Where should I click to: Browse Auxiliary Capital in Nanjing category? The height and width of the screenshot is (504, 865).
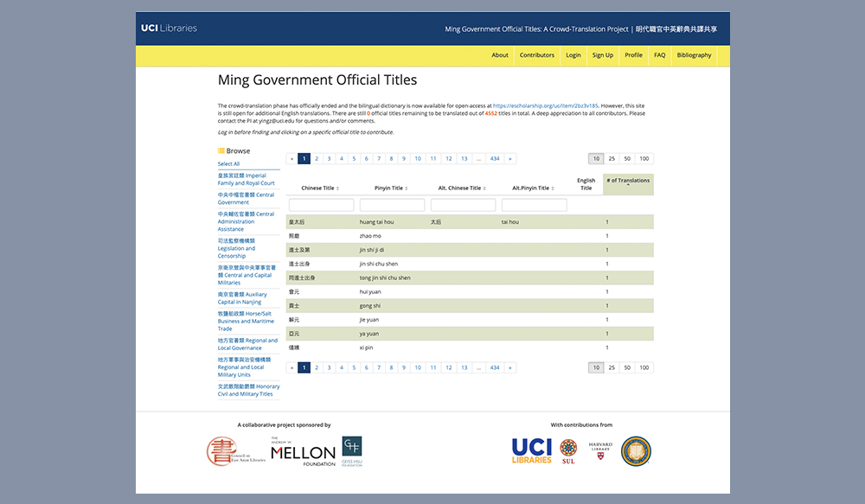pyautogui.click(x=242, y=298)
